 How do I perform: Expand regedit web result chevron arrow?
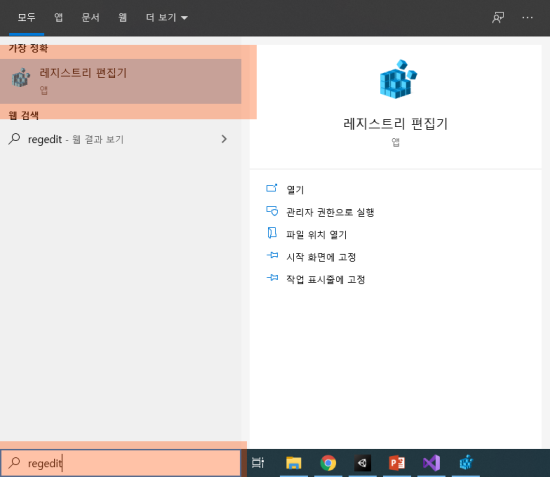224,139
